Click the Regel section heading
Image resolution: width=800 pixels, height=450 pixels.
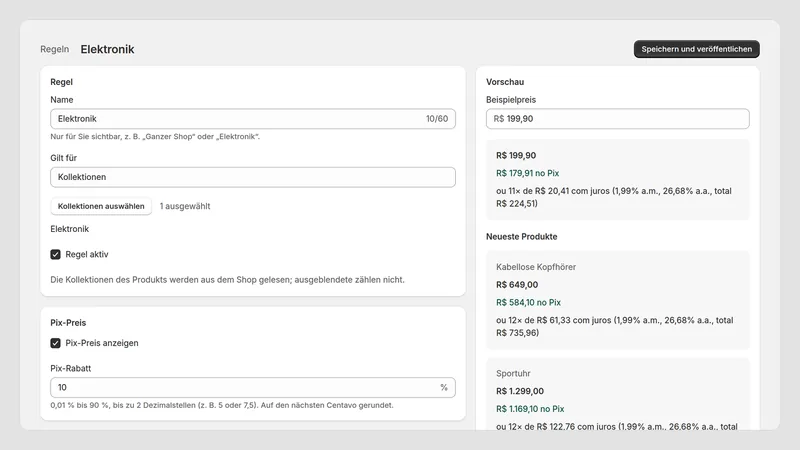pos(61,82)
